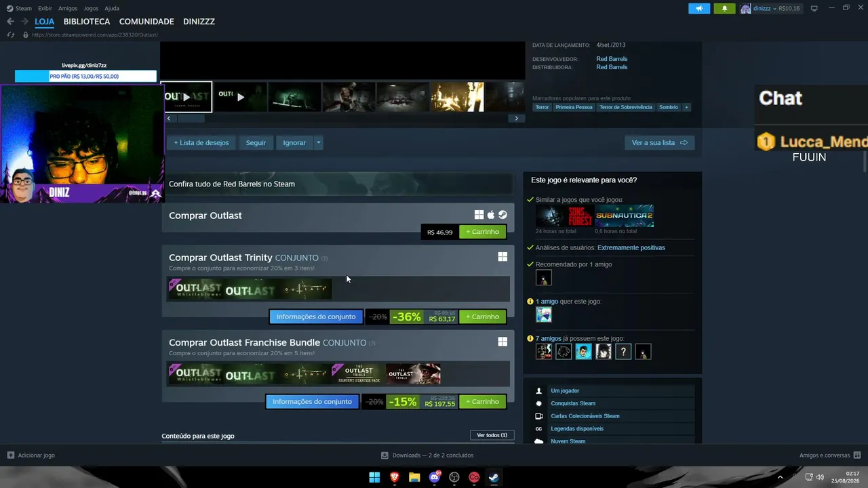Click the Seguir button
The width and height of the screenshot is (868, 488).
[x=256, y=142]
